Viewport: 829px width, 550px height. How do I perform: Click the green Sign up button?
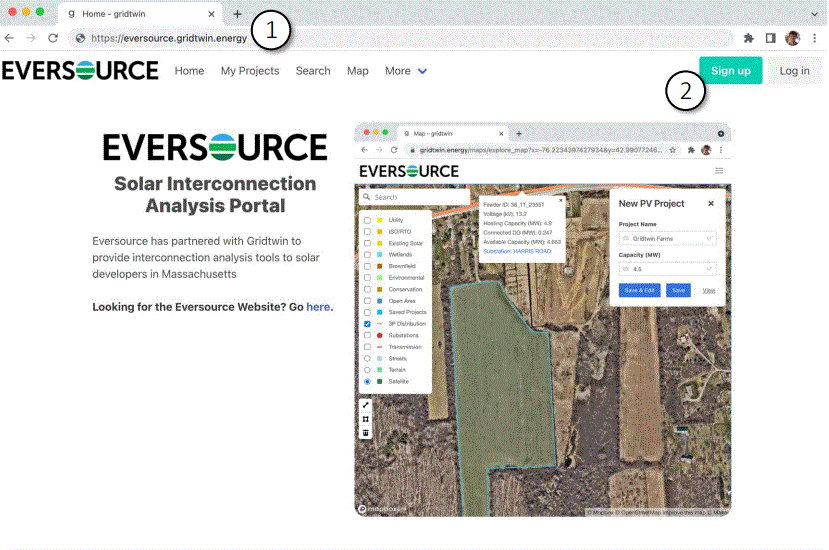pos(731,70)
